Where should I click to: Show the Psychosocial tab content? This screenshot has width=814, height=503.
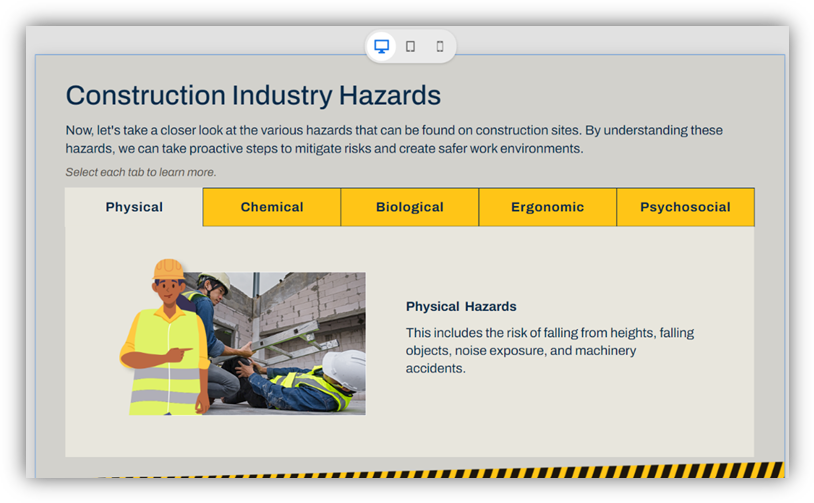tap(685, 207)
